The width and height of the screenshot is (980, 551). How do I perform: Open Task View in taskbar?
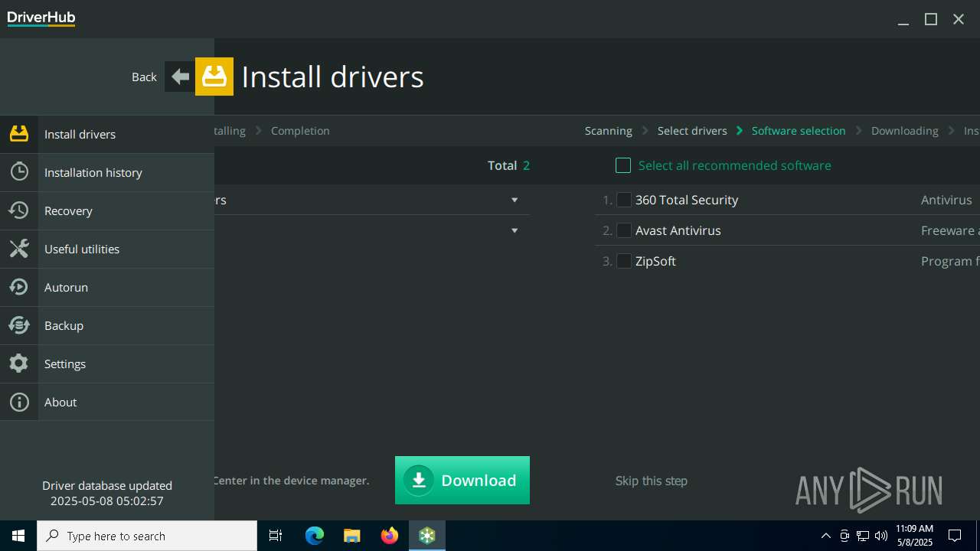[x=276, y=536]
